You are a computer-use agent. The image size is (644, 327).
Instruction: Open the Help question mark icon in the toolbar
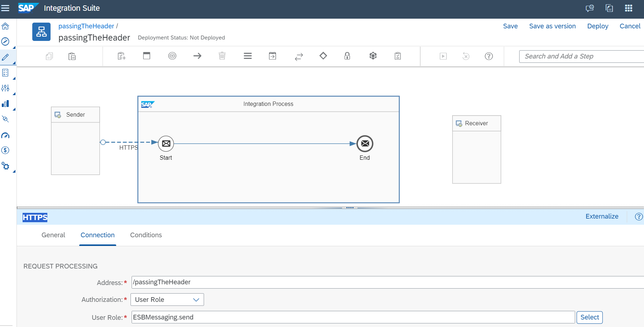point(489,56)
